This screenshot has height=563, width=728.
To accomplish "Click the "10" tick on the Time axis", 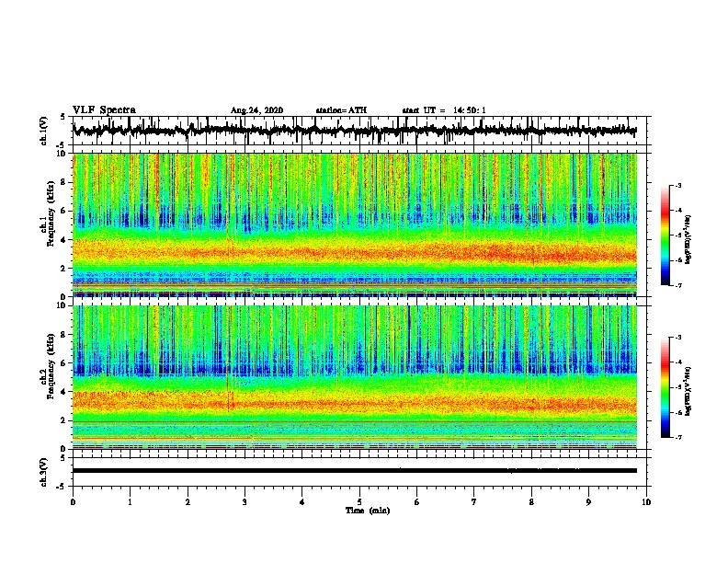I will pos(646,502).
